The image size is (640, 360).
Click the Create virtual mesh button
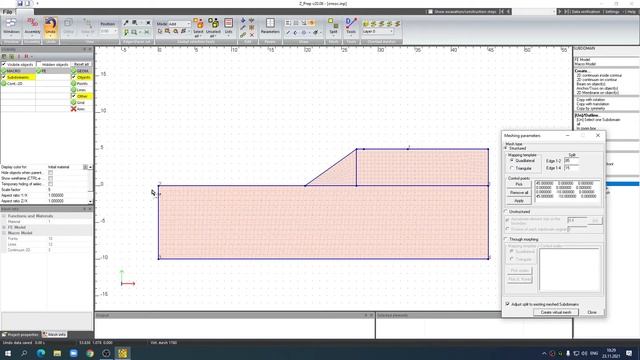pyautogui.click(x=556, y=312)
